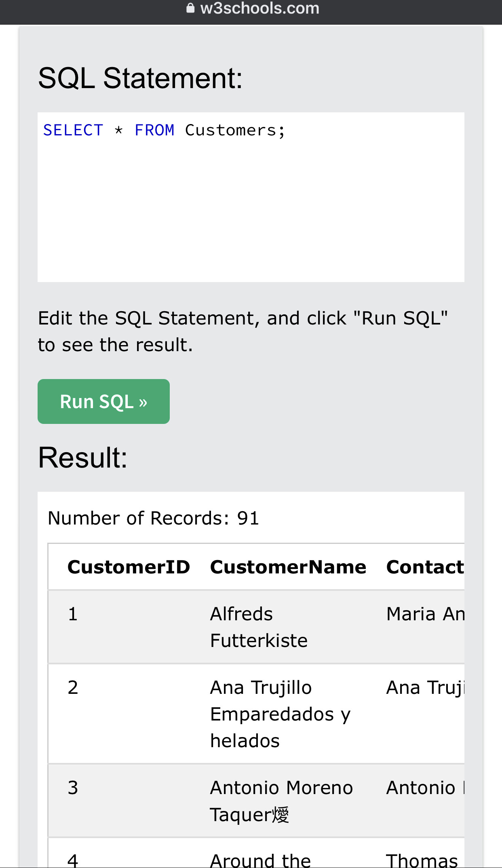Select the Ana Trujillo Emparedados y helados cell
The width and height of the screenshot is (502, 868).
[x=289, y=714]
